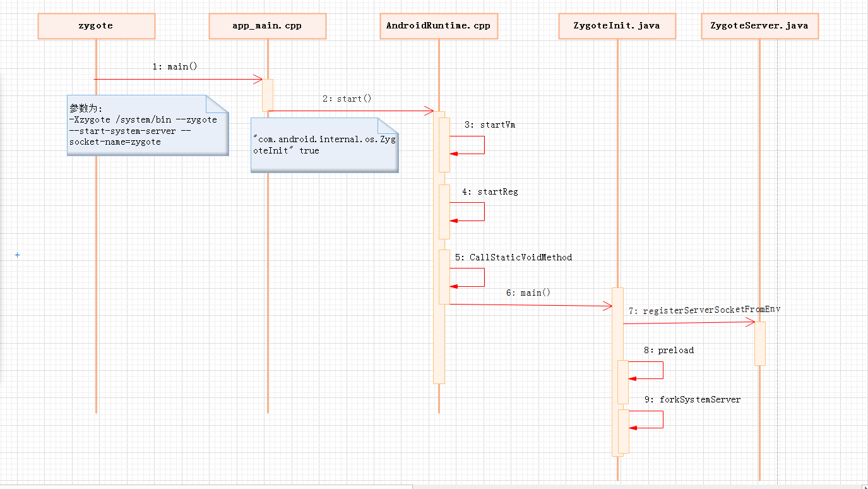The image size is (868, 489).
Task: Select the zygote lifeline header box
Action: click(97, 27)
